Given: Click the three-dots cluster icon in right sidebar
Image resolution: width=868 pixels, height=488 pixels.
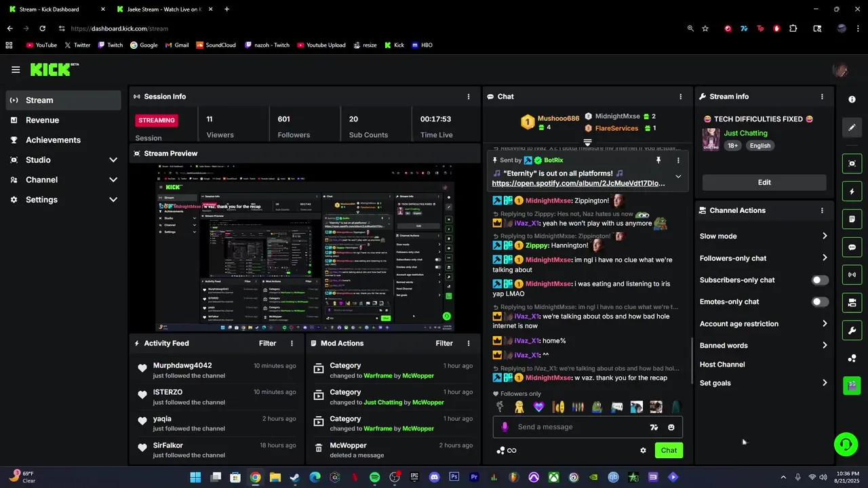Looking at the screenshot, I should pos(852,358).
